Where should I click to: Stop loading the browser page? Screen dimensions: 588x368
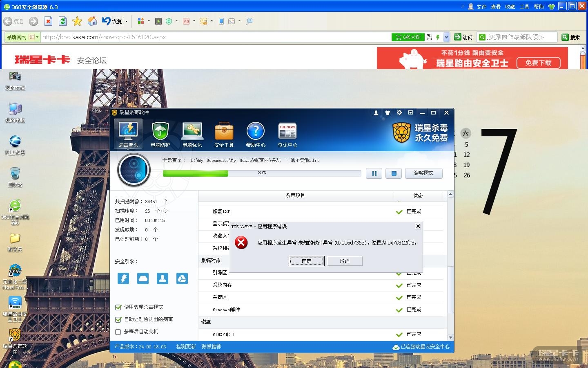[x=48, y=21]
